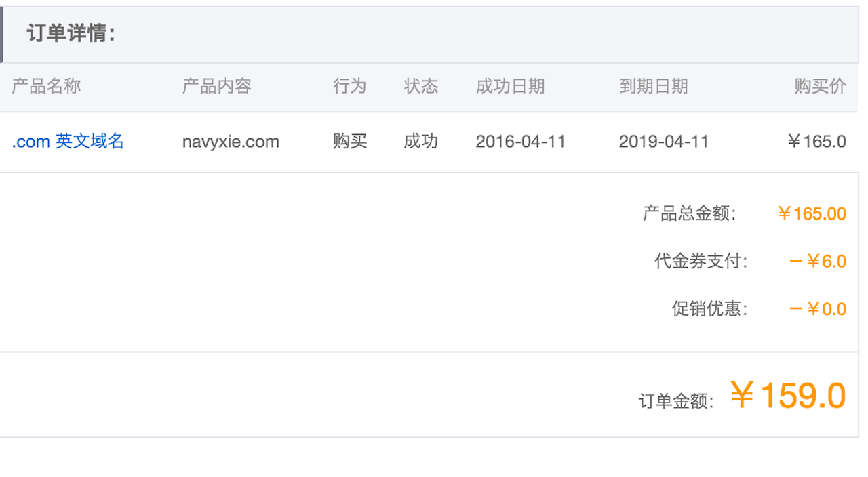Click the 状态 column header
The image size is (868, 477).
tap(421, 86)
